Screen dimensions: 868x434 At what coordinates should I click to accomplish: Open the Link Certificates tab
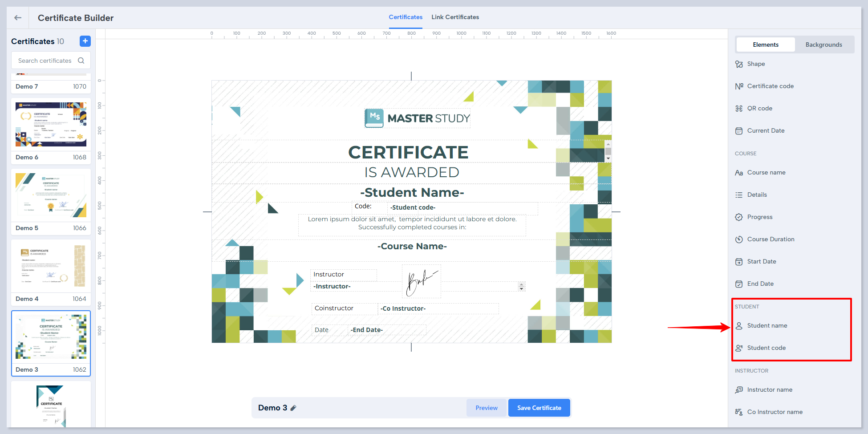point(455,17)
